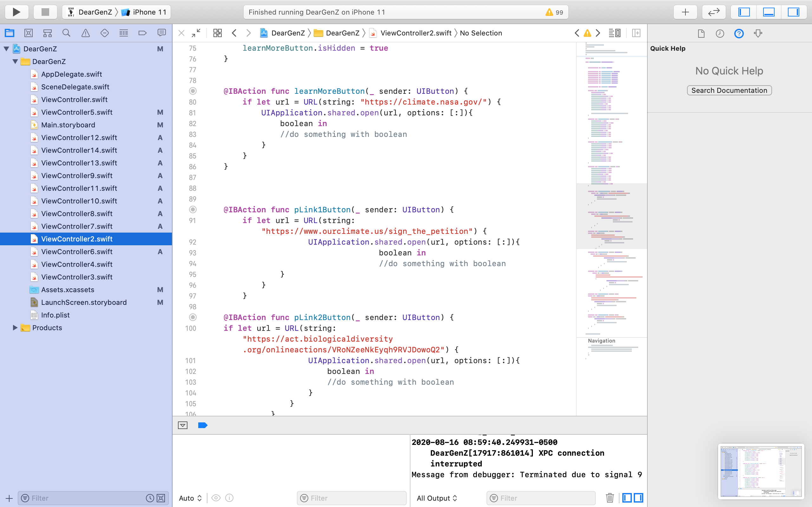Open Main.storyboard file
Screen dimensions: 812x507
pos(68,125)
